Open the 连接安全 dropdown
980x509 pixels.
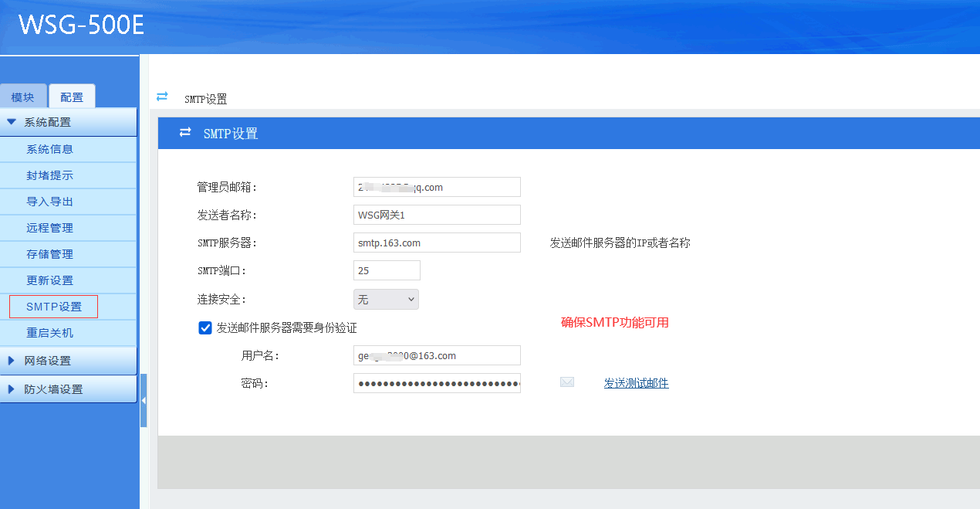pos(386,300)
